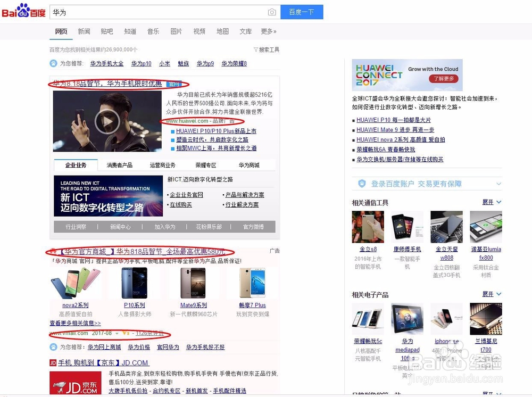The width and height of the screenshot is (532, 397).
Task: Open 金立s8 thumbnail
Action: click(x=368, y=227)
